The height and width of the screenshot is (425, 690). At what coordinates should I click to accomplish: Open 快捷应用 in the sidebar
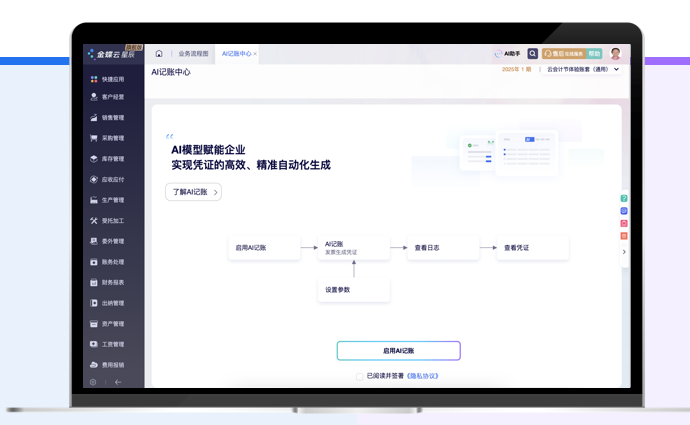click(x=112, y=79)
